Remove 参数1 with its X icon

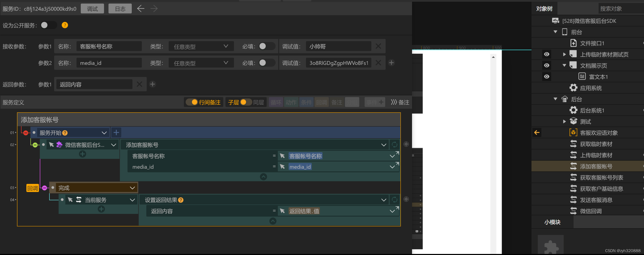coord(378,46)
